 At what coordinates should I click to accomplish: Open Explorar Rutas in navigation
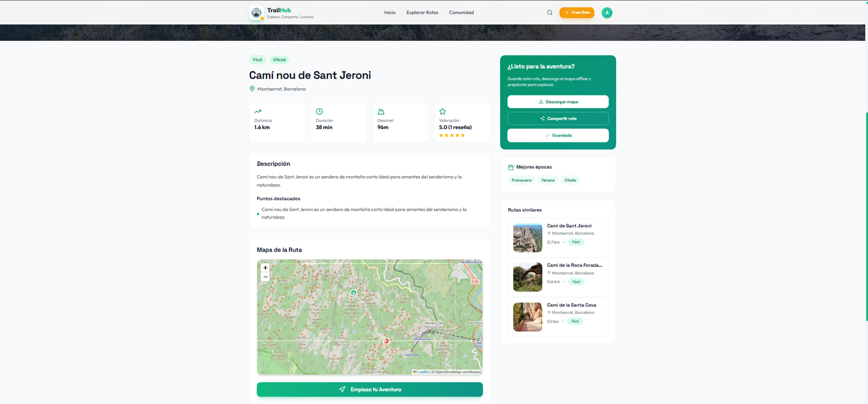click(423, 12)
